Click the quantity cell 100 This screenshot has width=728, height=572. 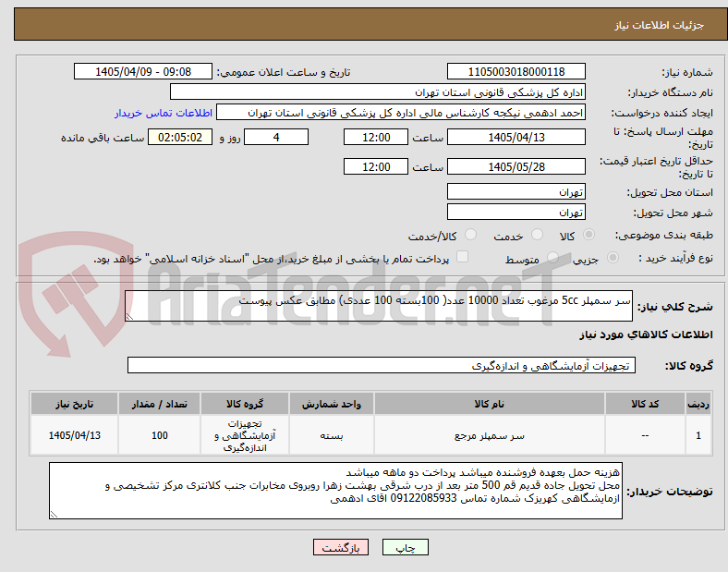click(159, 435)
